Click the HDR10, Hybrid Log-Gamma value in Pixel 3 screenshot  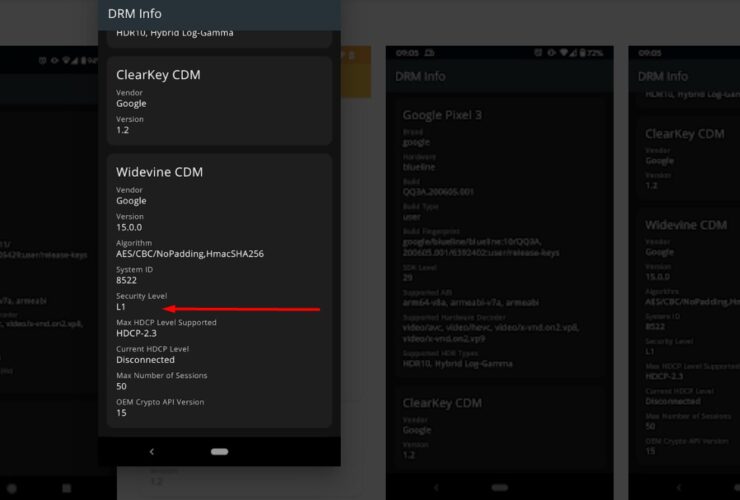tap(457, 364)
